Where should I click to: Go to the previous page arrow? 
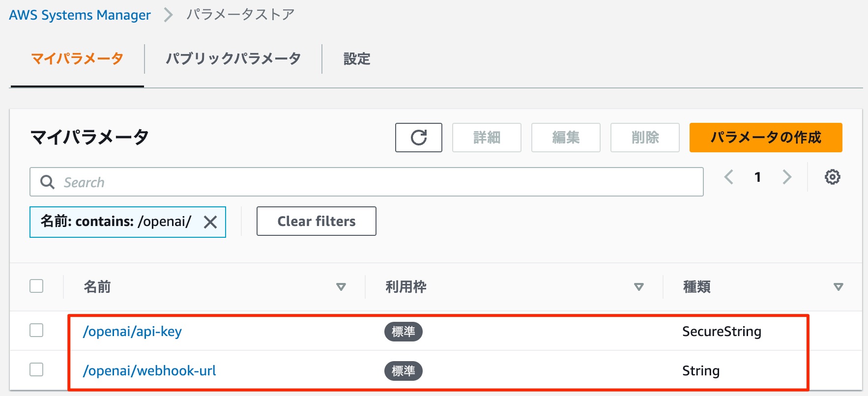729,177
